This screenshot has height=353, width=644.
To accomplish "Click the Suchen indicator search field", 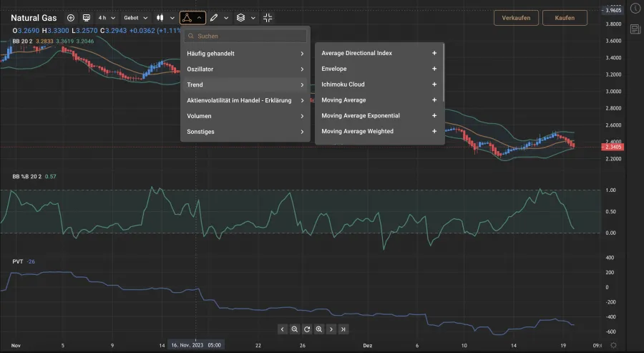I will (245, 36).
